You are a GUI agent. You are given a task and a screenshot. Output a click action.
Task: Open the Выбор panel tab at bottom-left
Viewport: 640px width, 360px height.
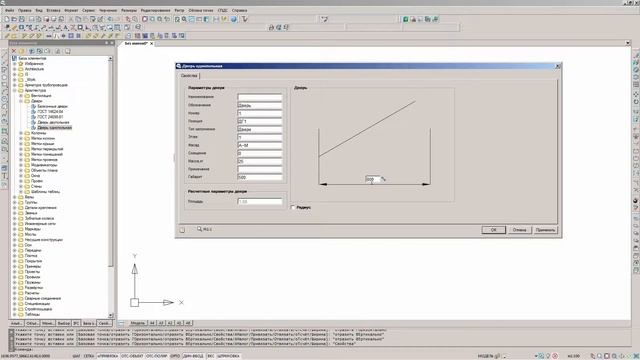pyautogui.click(x=64, y=323)
